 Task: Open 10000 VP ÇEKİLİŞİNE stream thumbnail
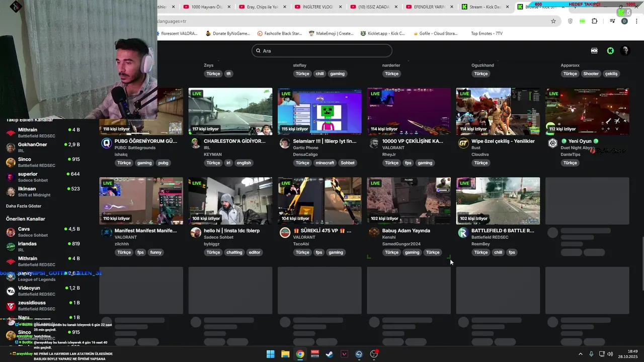coord(409,112)
